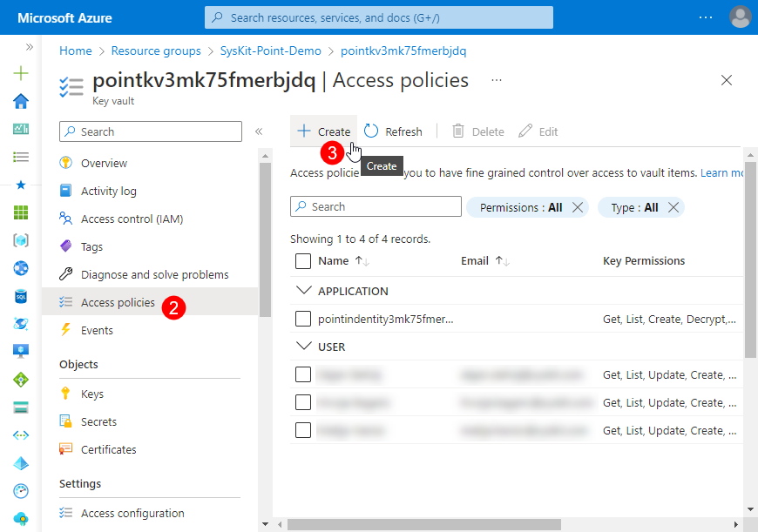Viewport: 758px width, 532px height.
Task: Open the account avatar in the top bar
Action: (740, 17)
